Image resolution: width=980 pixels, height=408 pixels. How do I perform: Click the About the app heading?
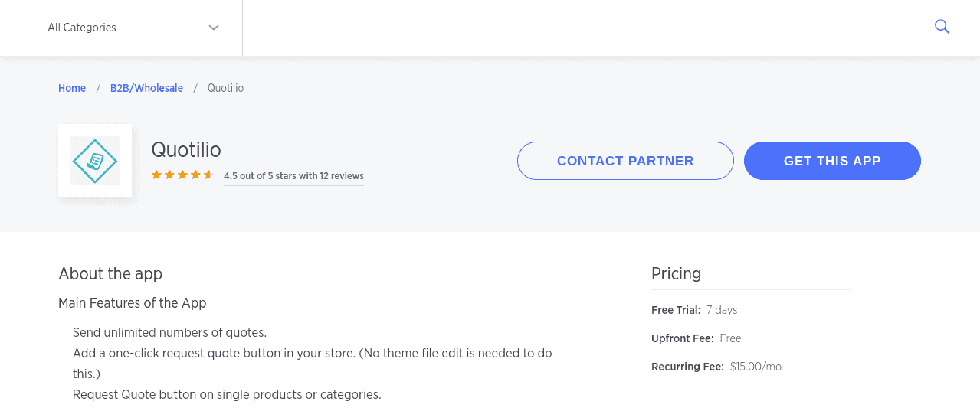110,273
